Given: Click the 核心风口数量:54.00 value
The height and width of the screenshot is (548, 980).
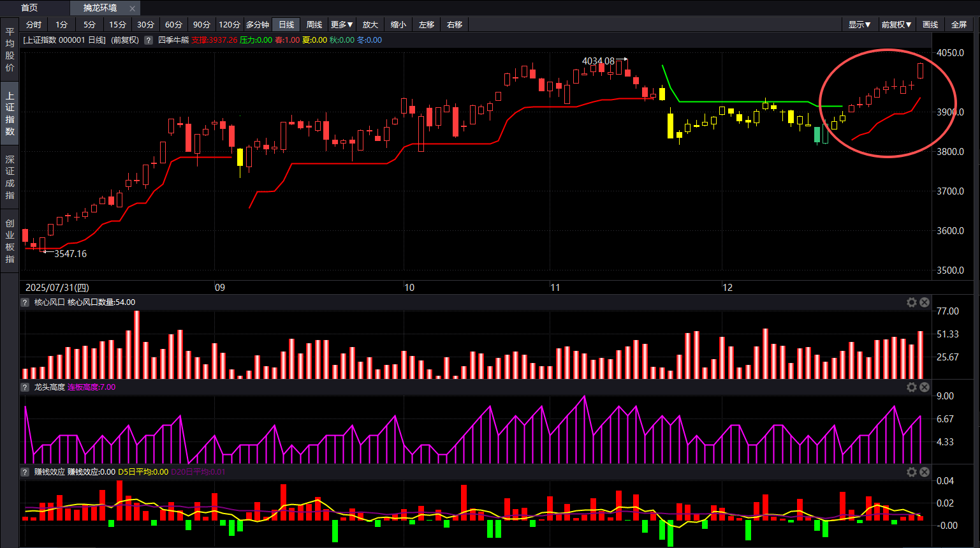Looking at the screenshot, I should 101,302.
